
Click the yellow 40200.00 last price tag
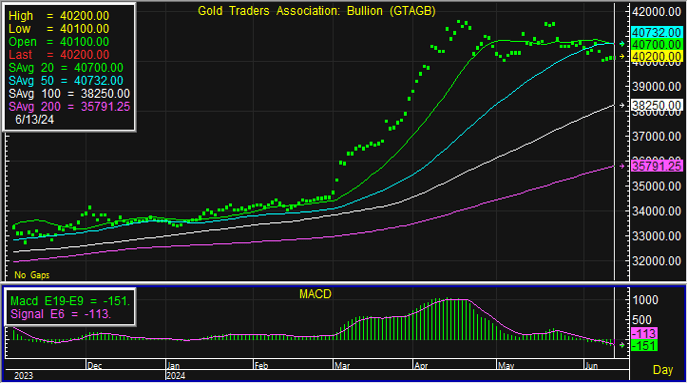tap(656, 57)
